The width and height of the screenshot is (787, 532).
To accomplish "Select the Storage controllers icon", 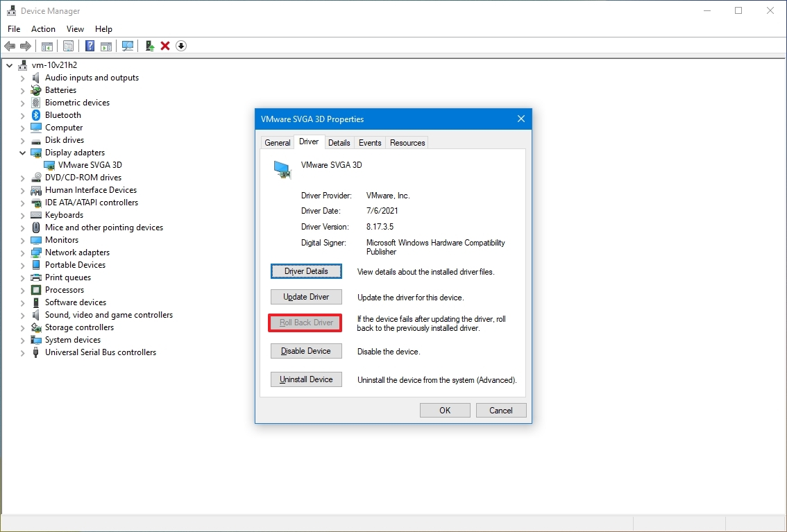I will pyautogui.click(x=35, y=327).
